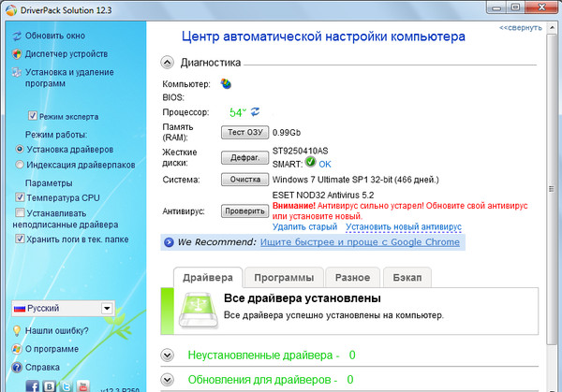Click the Очистка button
Image resolution: width=562 pixels, height=392 pixels.
pyautogui.click(x=245, y=180)
